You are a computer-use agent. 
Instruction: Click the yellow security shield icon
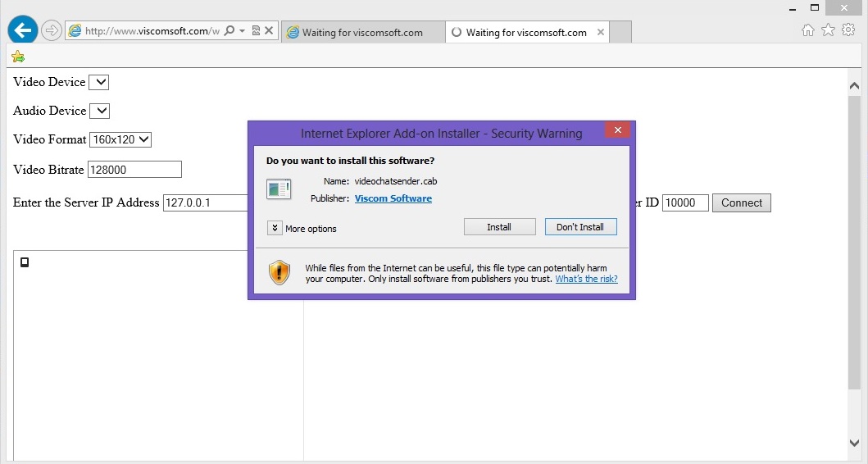click(279, 272)
